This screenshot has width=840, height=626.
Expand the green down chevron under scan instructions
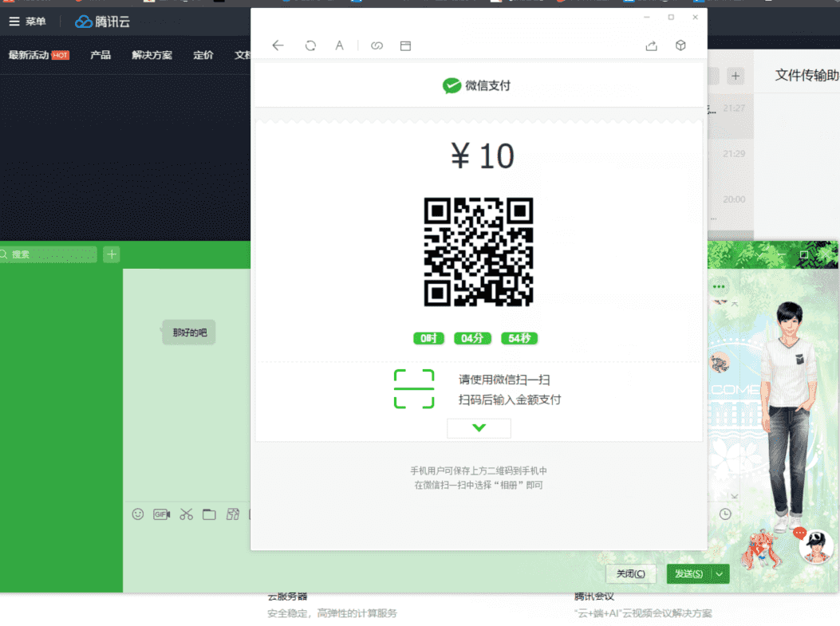479,427
